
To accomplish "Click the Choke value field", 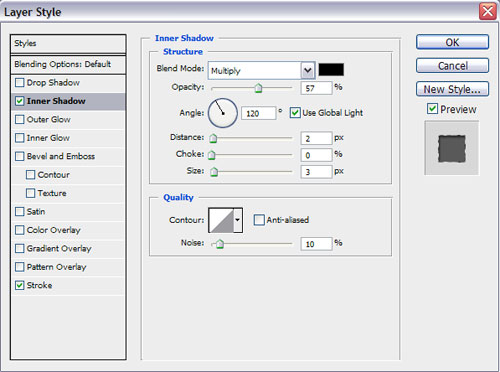I will click(x=316, y=155).
